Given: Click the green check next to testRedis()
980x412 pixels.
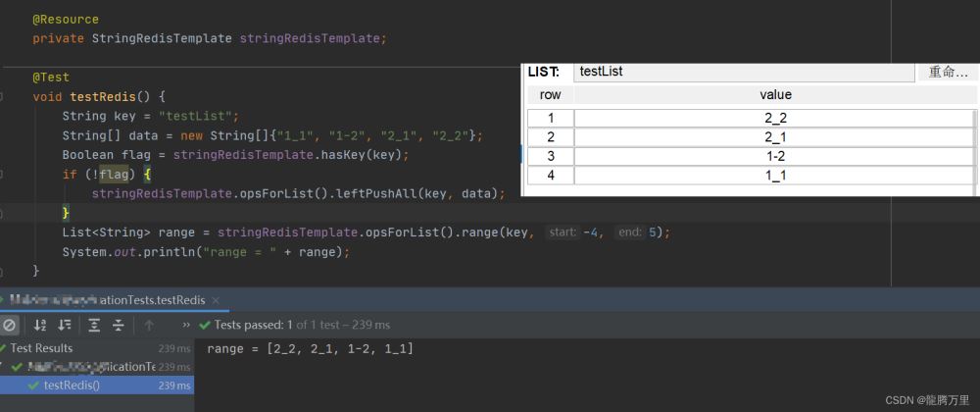Looking at the screenshot, I should coord(34,386).
